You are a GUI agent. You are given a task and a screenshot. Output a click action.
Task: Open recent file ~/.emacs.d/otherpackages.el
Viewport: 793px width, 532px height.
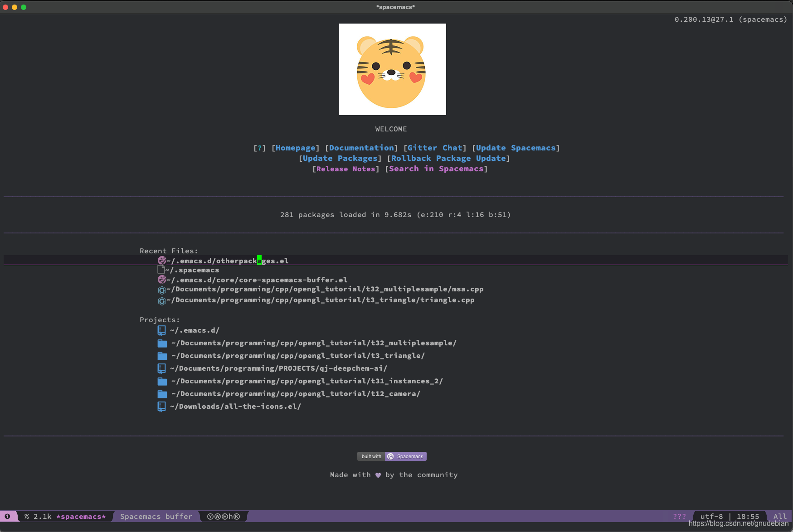click(x=228, y=261)
